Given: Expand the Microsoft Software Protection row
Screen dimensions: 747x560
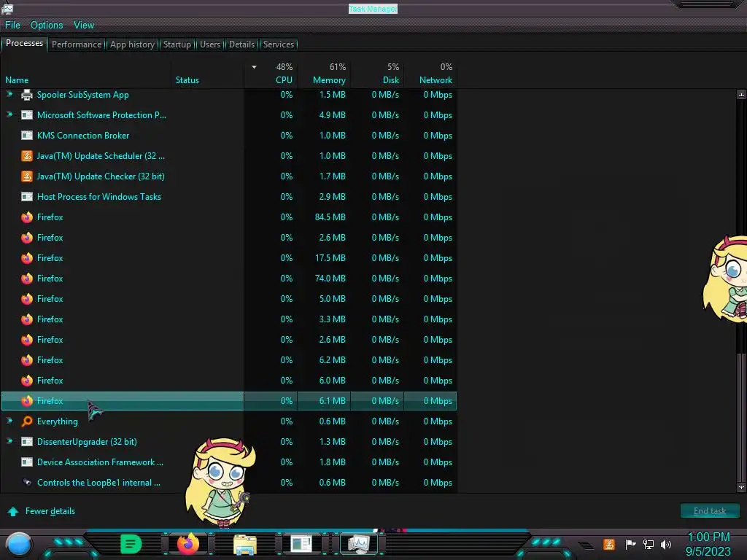Looking at the screenshot, I should 9,114.
